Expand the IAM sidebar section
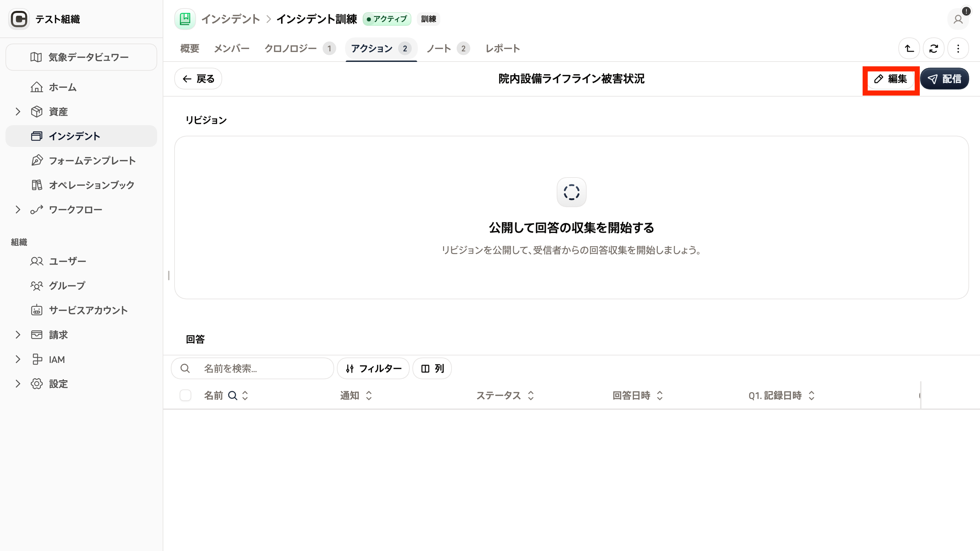 click(x=18, y=360)
